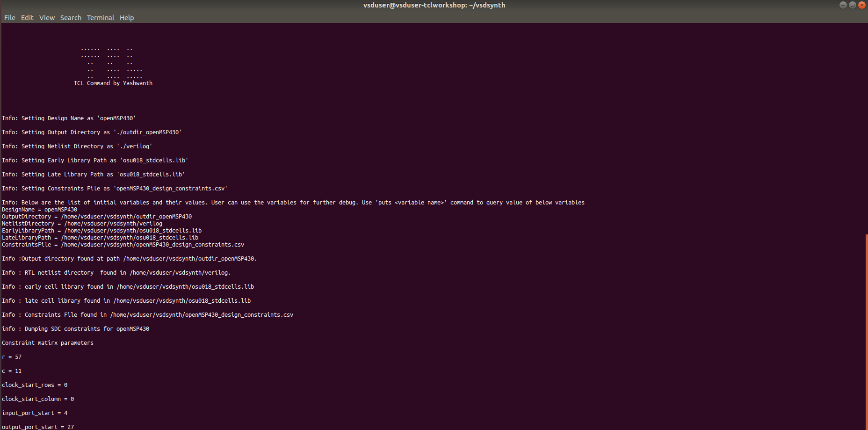
Task: Open the File menu
Action: (x=9, y=17)
